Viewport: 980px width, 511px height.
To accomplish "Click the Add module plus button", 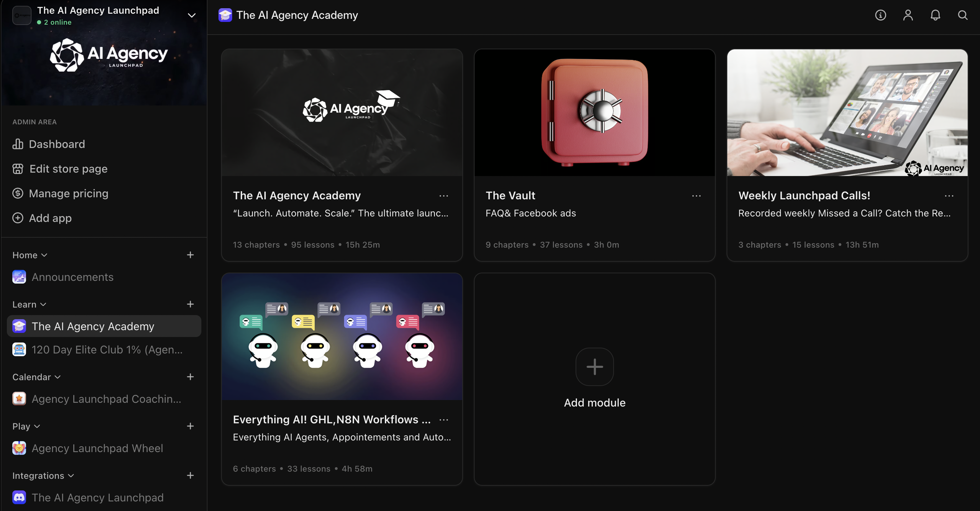I will coord(594,366).
